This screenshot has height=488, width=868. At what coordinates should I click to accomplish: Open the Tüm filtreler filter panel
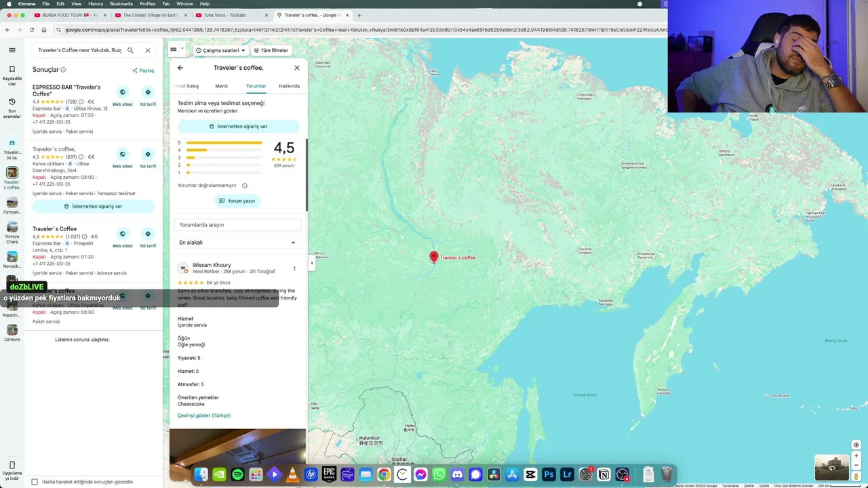point(271,50)
